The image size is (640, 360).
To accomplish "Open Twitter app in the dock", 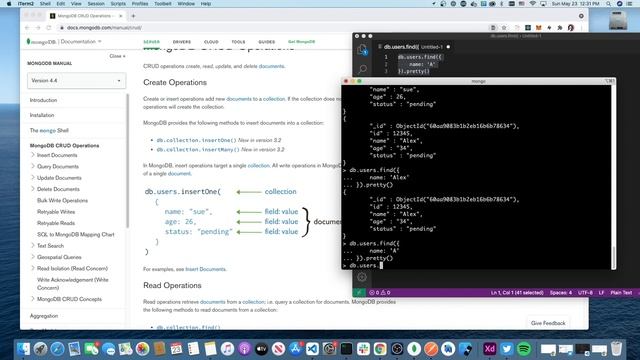I will click(x=507, y=349).
